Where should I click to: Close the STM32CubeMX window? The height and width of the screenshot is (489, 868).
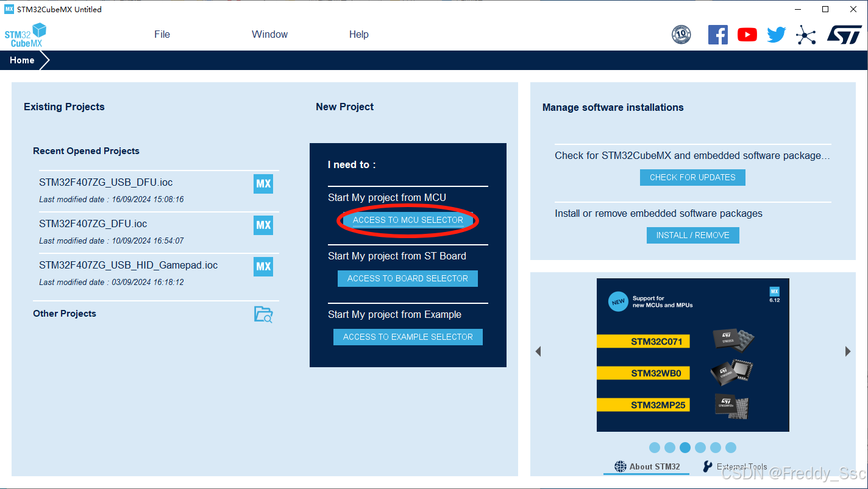853,9
